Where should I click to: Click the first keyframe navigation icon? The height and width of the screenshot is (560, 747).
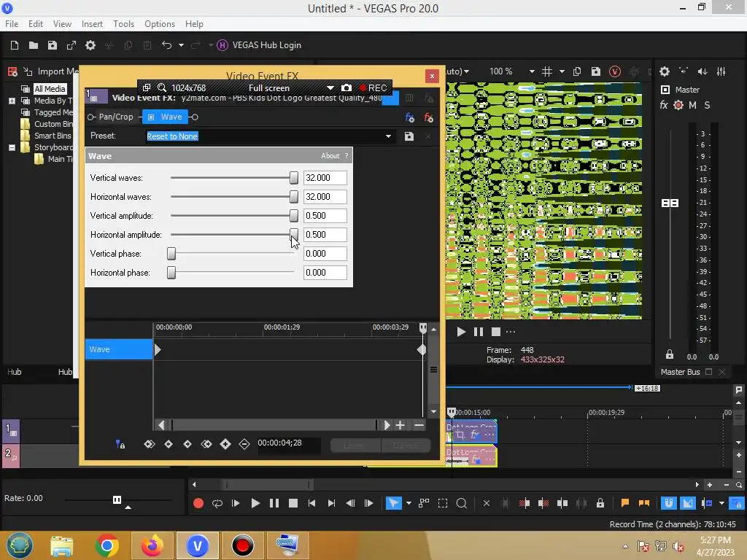[149, 444]
